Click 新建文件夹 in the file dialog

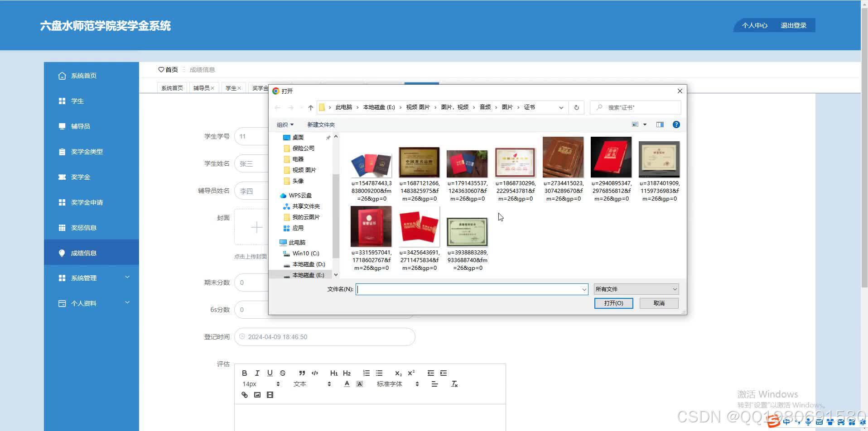point(321,125)
